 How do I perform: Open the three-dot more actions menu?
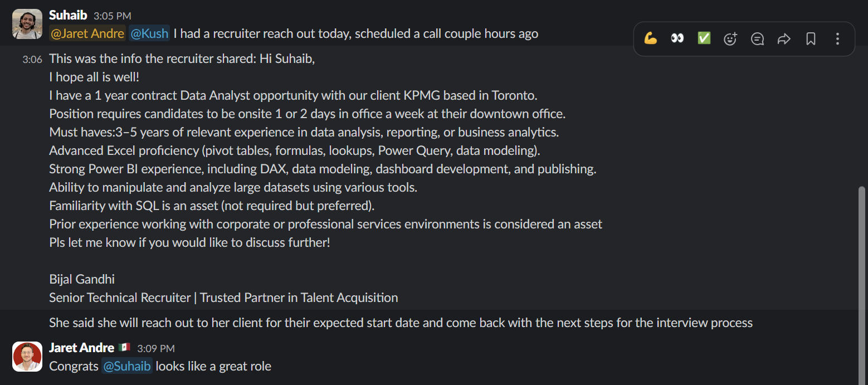point(837,38)
